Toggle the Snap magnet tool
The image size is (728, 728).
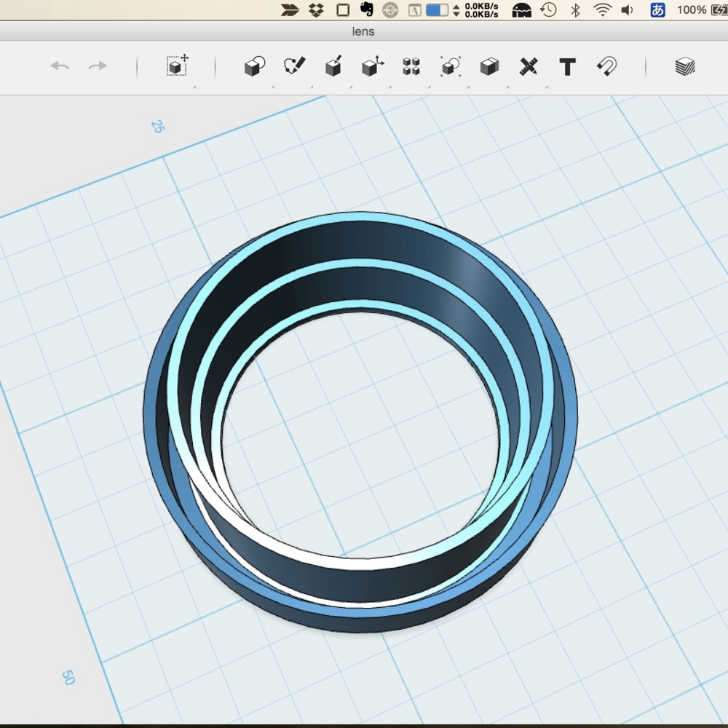[606, 67]
